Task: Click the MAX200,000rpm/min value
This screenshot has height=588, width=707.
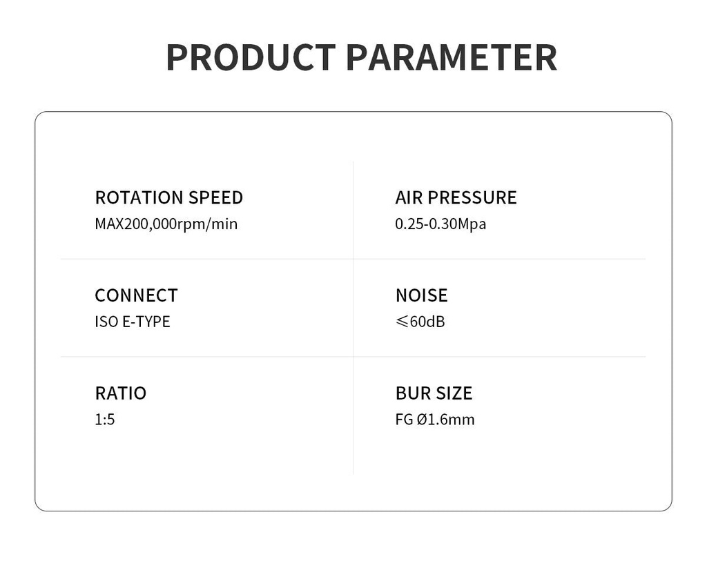Action: [x=166, y=224]
